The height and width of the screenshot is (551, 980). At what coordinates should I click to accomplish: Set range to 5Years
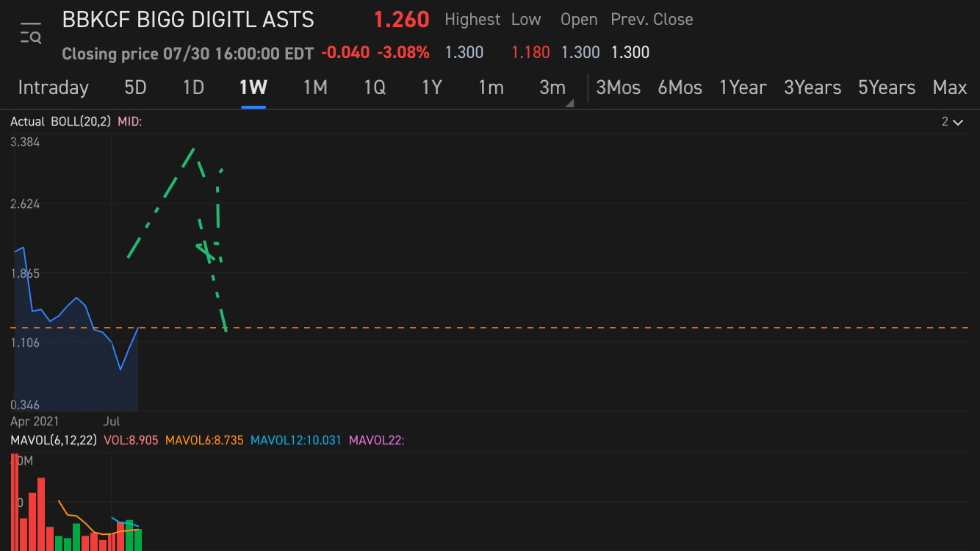(887, 87)
